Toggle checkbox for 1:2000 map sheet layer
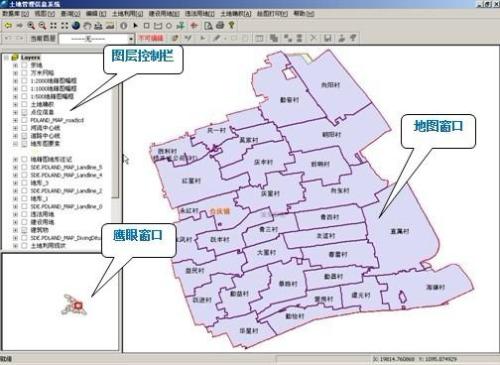Image resolution: width=500 pixels, height=365 pixels. (x=24, y=81)
